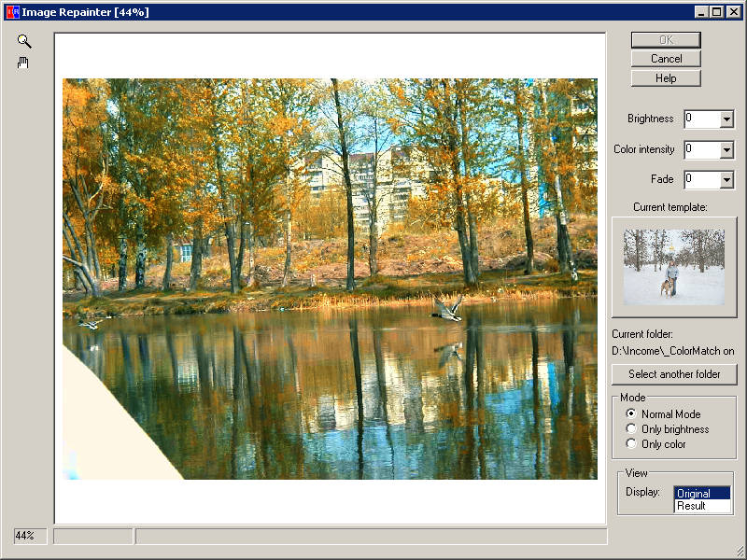Select the hand pan tool
Viewport: 747px width, 560px height.
pyautogui.click(x=22, y=63)
